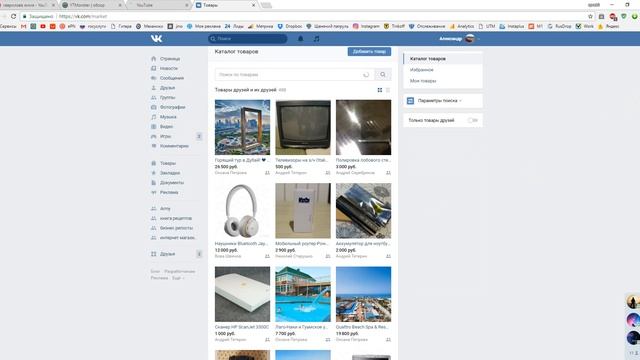Open the windshield polishing product thumbnail
The width and height of the screenshot is (640, 360).
[x=363, y=127]
